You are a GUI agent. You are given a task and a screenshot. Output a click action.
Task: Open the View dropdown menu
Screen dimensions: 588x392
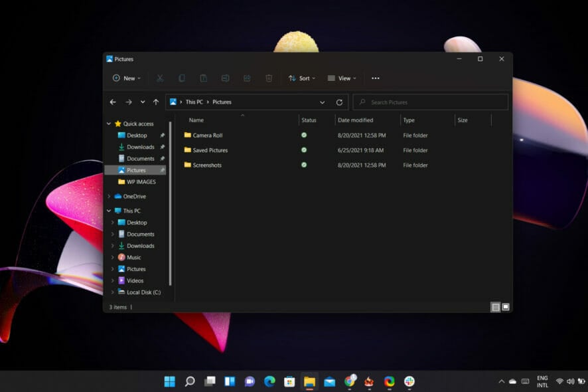[342, 78]
